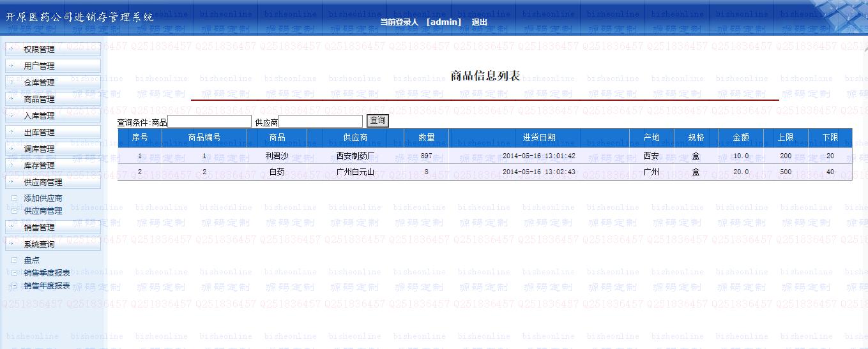Click the 查询 search button

point(377,121)
